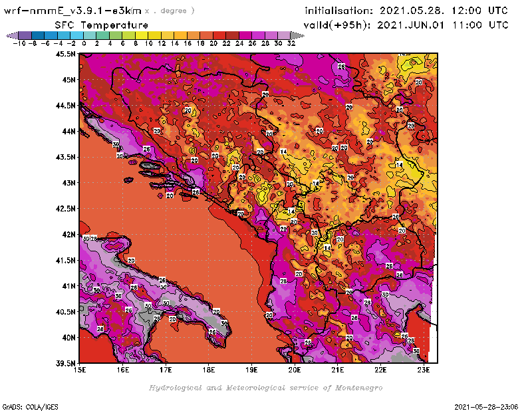This screenshot has width=532, height=411.
Task: Click the gray arrow above 32 in legend
Action: pyautogui.click(x=297, y=35)
